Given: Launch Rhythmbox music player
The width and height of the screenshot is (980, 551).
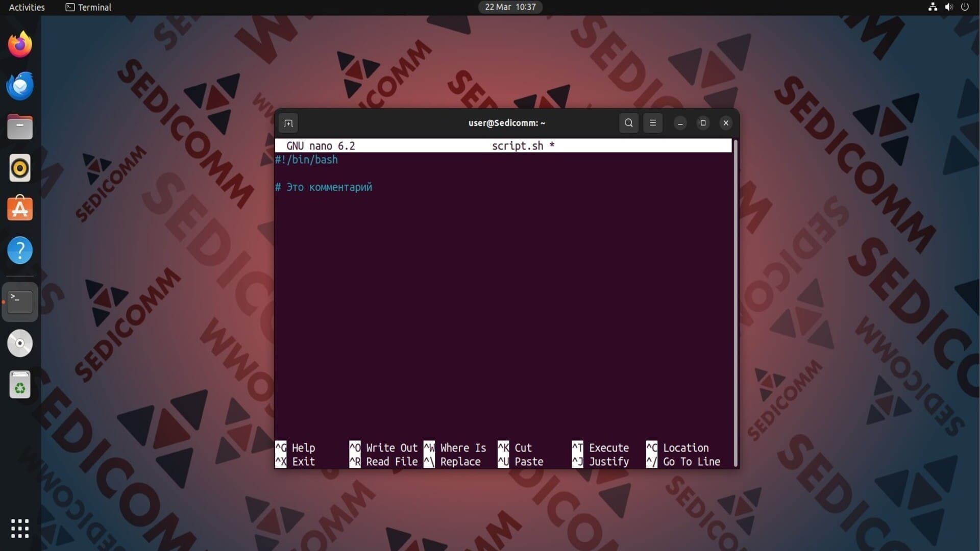Looking at the screenshot, I should [x=20, y=168].
